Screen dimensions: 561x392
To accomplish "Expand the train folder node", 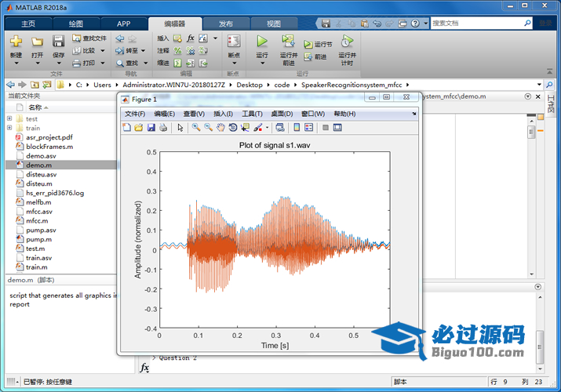I will (x=9, y=128).
